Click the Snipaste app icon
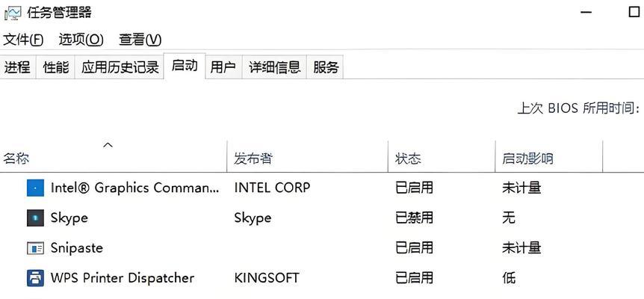644x299 pixels. (35, 248)
